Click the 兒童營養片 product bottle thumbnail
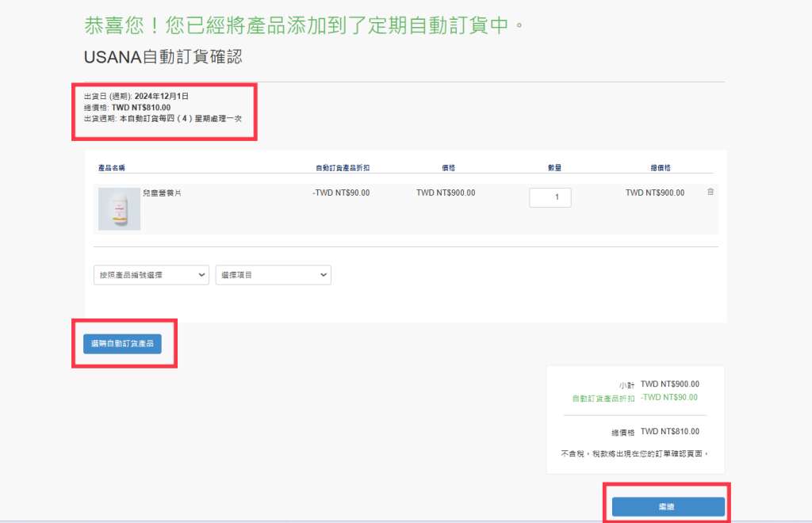Viewport: 812px width, 523px height. (119, 209)
